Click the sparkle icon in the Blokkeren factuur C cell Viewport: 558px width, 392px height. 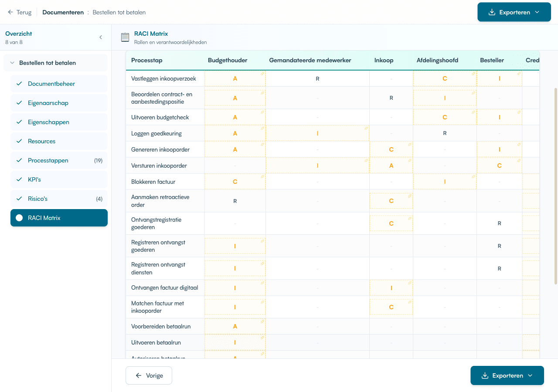[262, 177]
